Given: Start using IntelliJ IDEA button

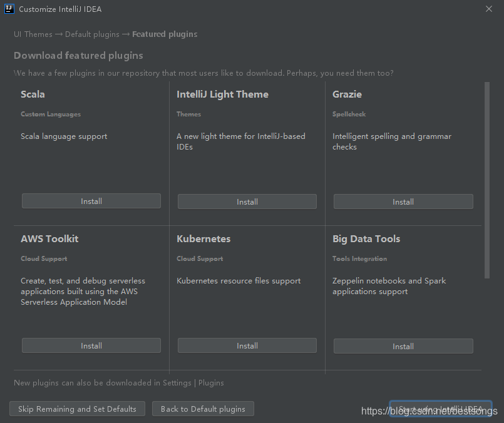Looking at the screenshot, I should pyautogui.click(x=440, y=409).
